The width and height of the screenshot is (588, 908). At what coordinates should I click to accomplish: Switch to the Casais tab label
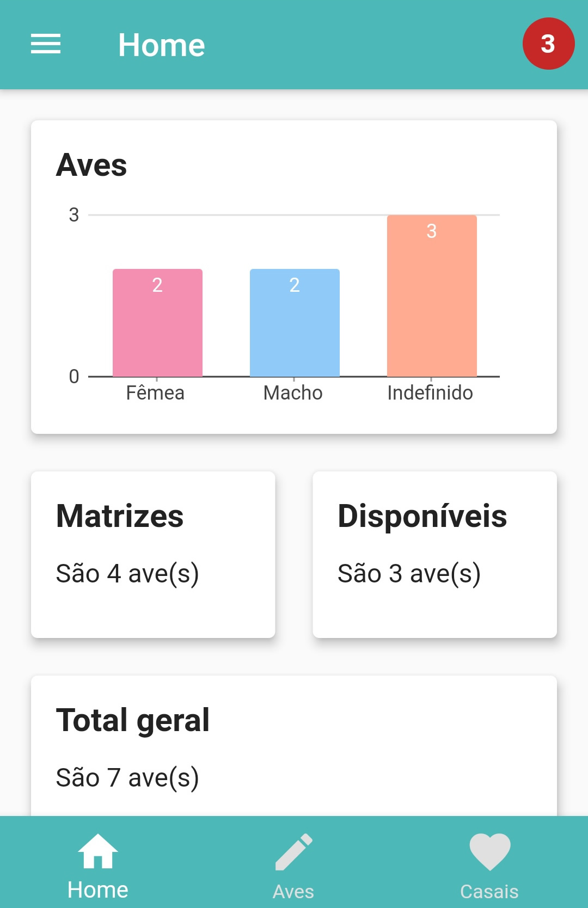[489, 892]
